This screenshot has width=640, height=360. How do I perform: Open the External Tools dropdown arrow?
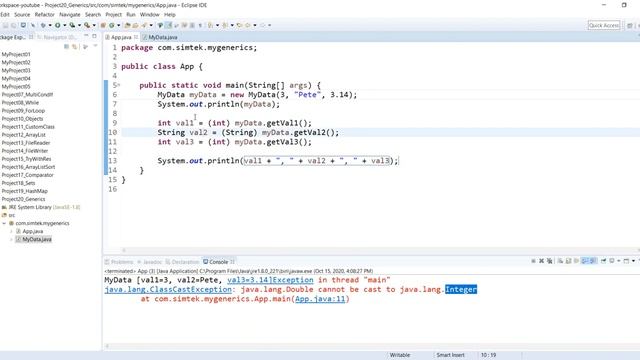(94, 25)
